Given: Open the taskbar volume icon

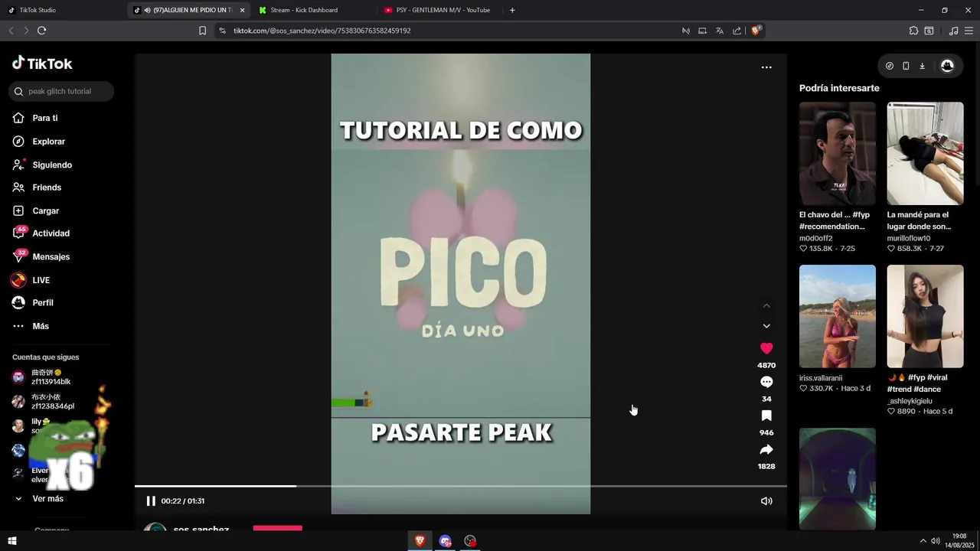Looking at the screenshot, I should coord(936,541).
